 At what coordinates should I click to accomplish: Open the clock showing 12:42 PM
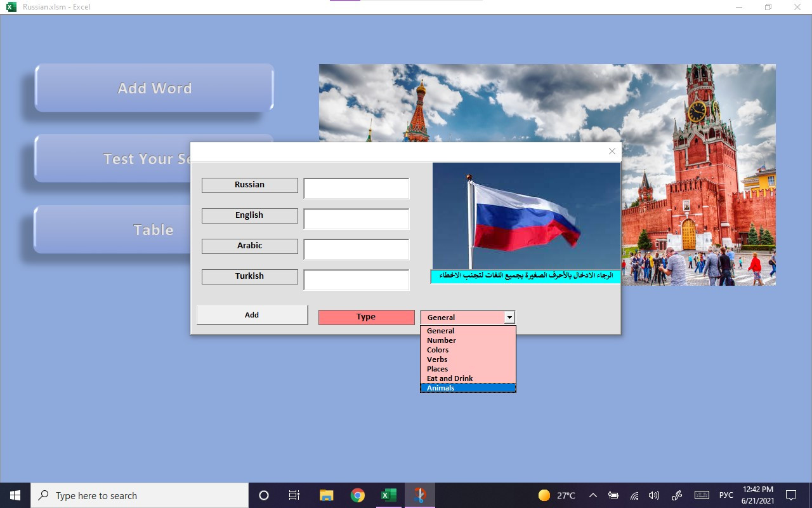pyautogui.click(x=757, y=495)
